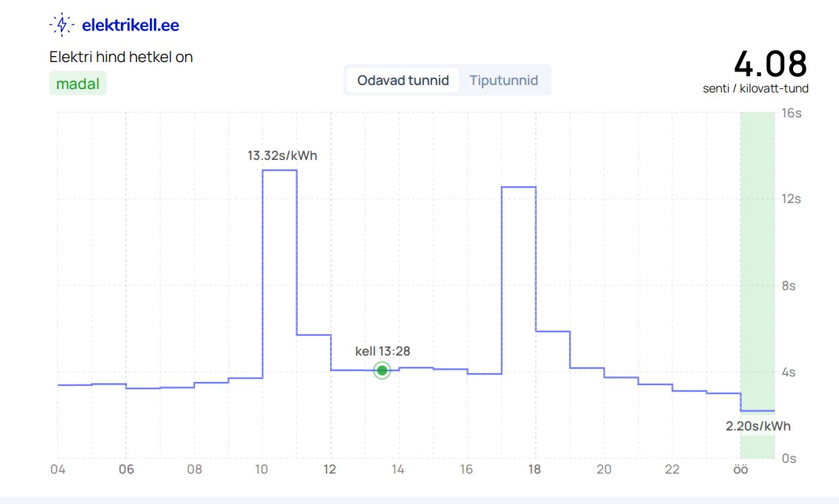Click the "senti / kilovatt-tund" unit text
The width and height of the screenshot is (839, 504).
[x=755, y=88]
